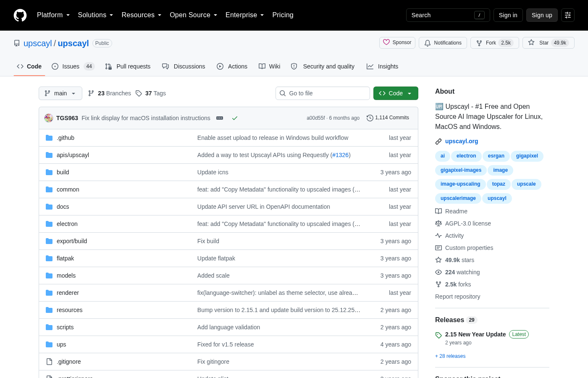
Task: Open the Resources dropdown menu
Action: 142,15
